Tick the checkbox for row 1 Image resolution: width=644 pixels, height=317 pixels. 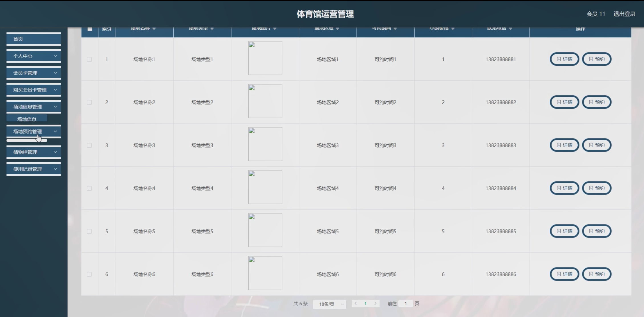point(89,59)
